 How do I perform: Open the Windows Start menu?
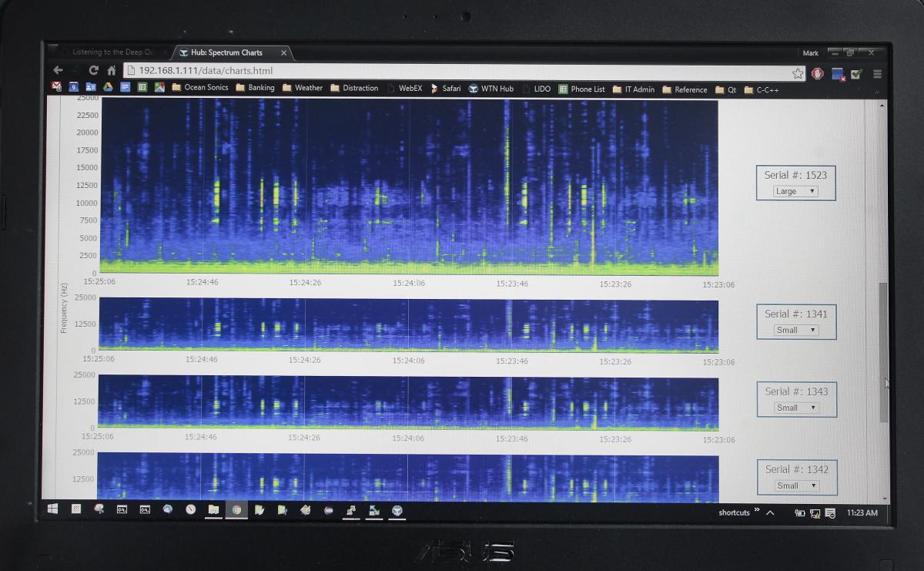click(x=52, y=509)
